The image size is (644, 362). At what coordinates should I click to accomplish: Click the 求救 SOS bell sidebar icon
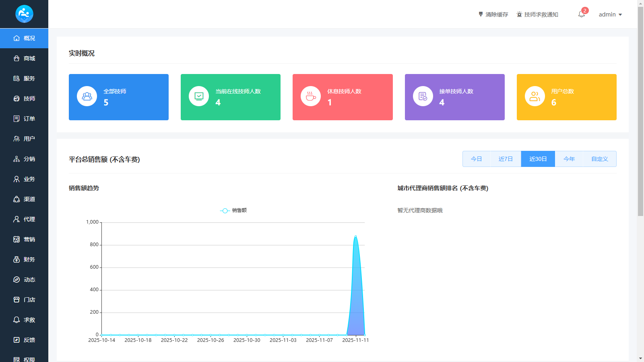coord(17,320)
